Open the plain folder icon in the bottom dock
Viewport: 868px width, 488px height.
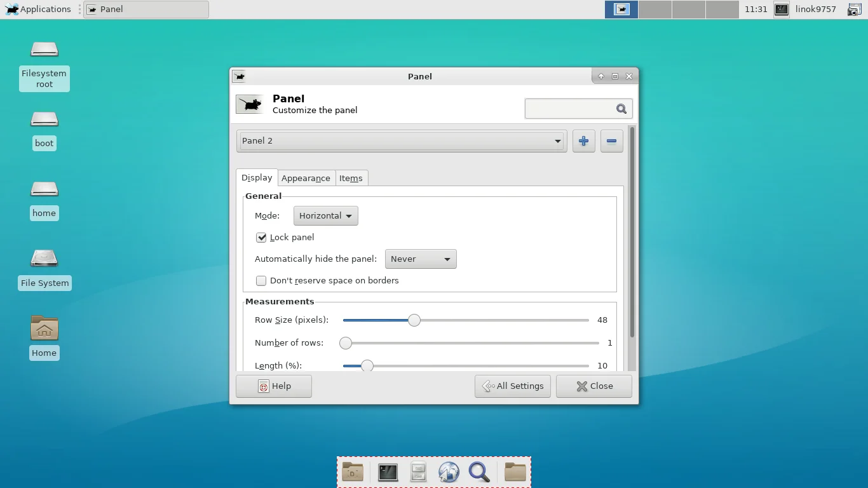pos(515,472)
